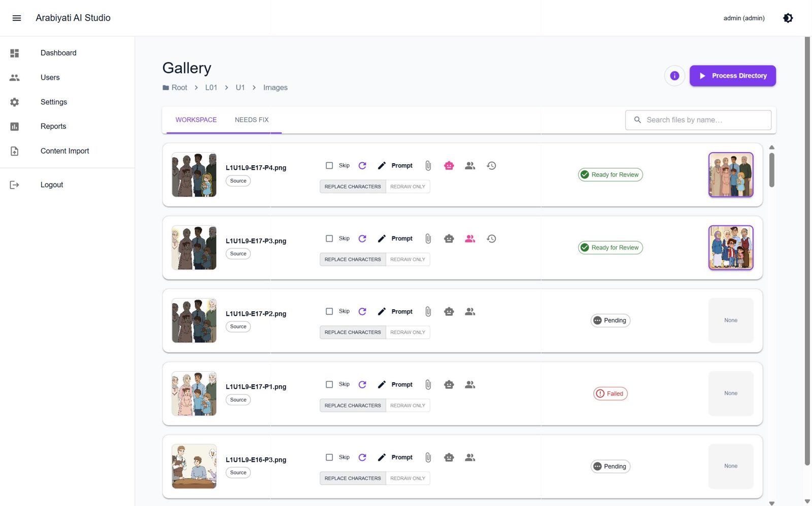The width and height of the screenshot is (812, 506).
Task: Regenerate L1U1L9-E17-P4.png with refresh icon
Action: (362, 166)
